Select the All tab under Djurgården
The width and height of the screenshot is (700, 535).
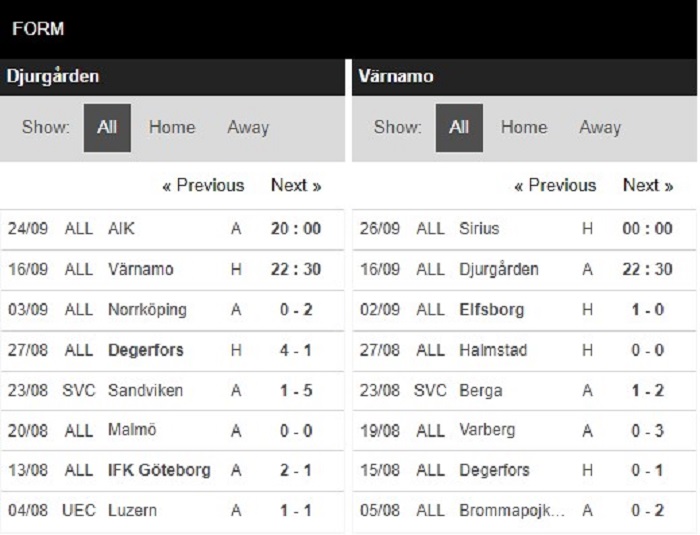coord(107,128)
